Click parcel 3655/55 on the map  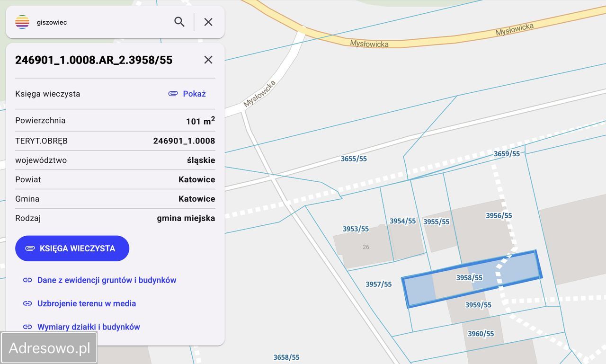354,159
